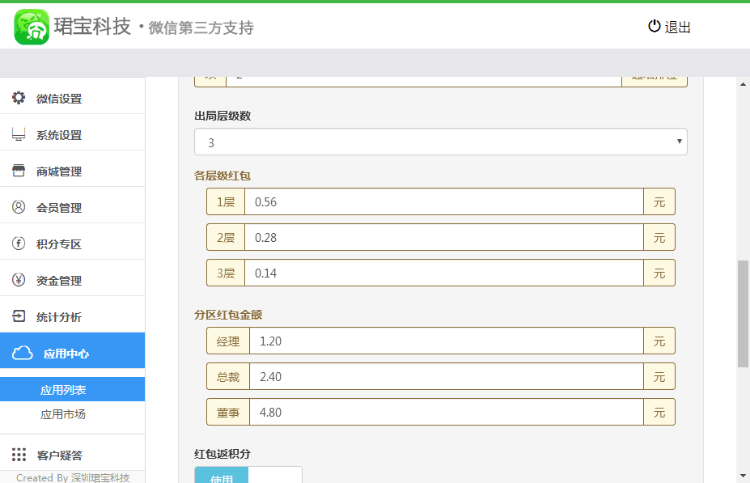Click the 2层 prefix label
The image size is (750, 483).
(x=226, y=238)
